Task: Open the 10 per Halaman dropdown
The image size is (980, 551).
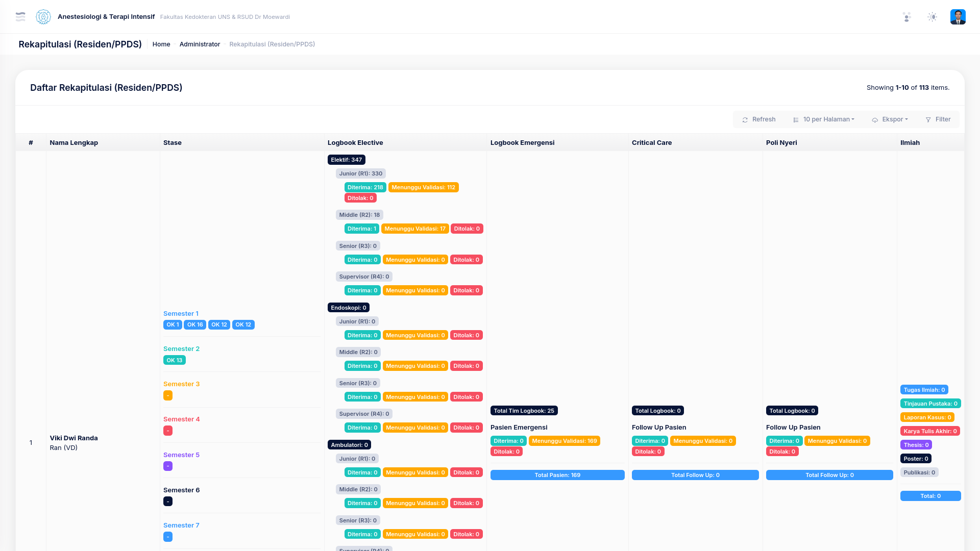Action: click(x=824, y=119)
